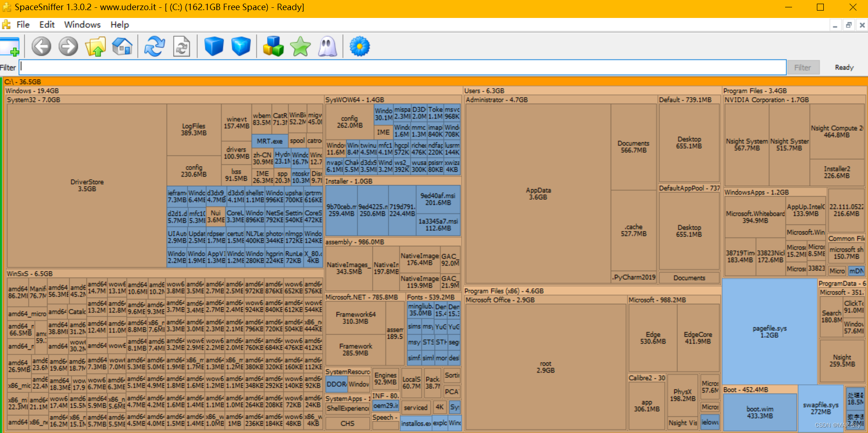Minimize the inner view window
Image resolution: width=868 pixels, height=433 pixels.
tap(835, 25)
